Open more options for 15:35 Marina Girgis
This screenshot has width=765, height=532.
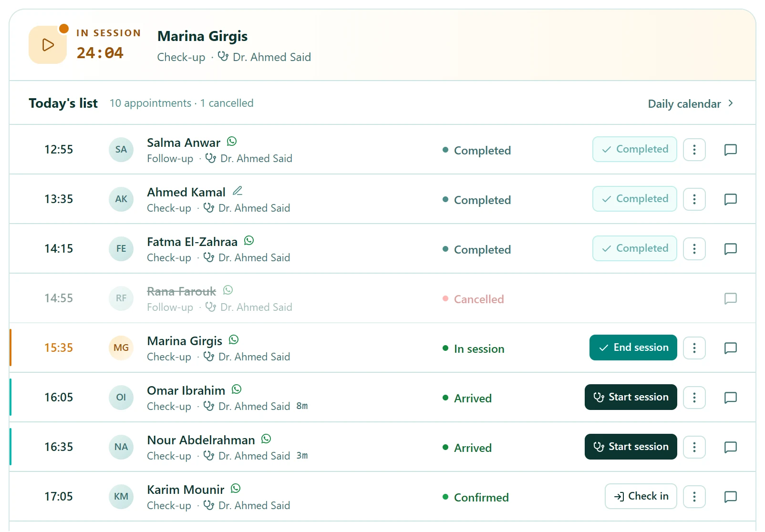click(694, 348)
